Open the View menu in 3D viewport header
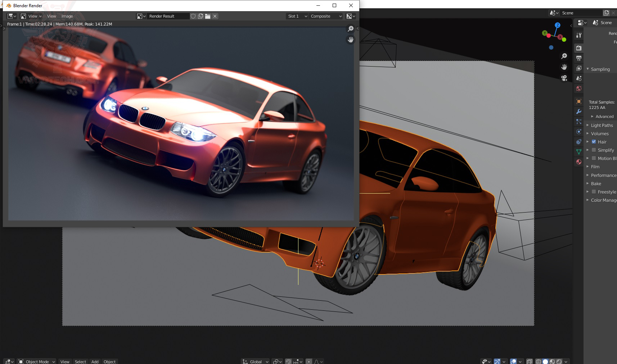This screenshot has width=617, height=364. (65, 361)
